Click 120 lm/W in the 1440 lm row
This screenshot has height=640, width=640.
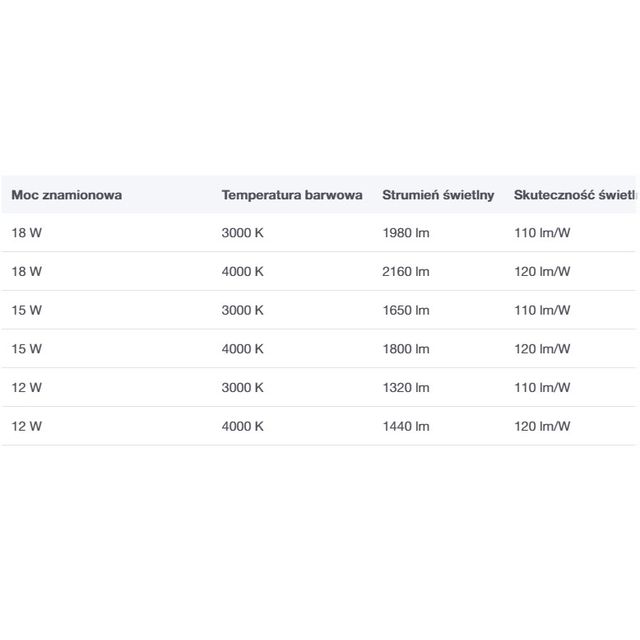[x=542, y=426]
